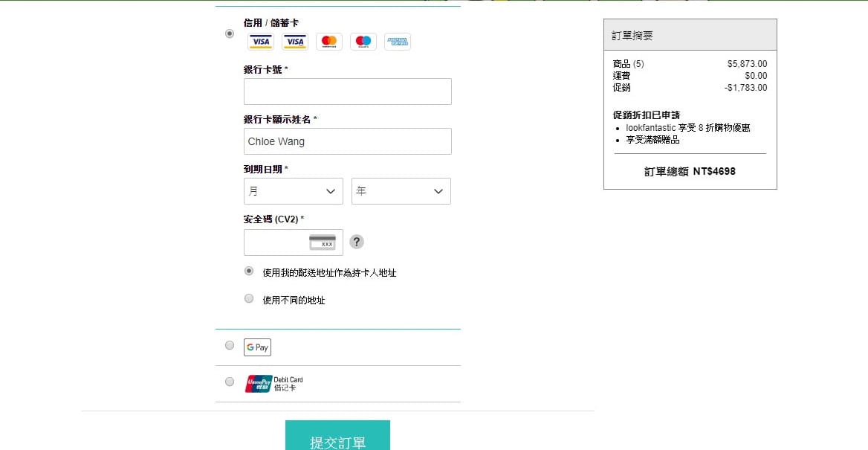This screenshot has height=450, width=868.
Task: Click the 提交訂單 submit button
Action: tap(338, 438)
